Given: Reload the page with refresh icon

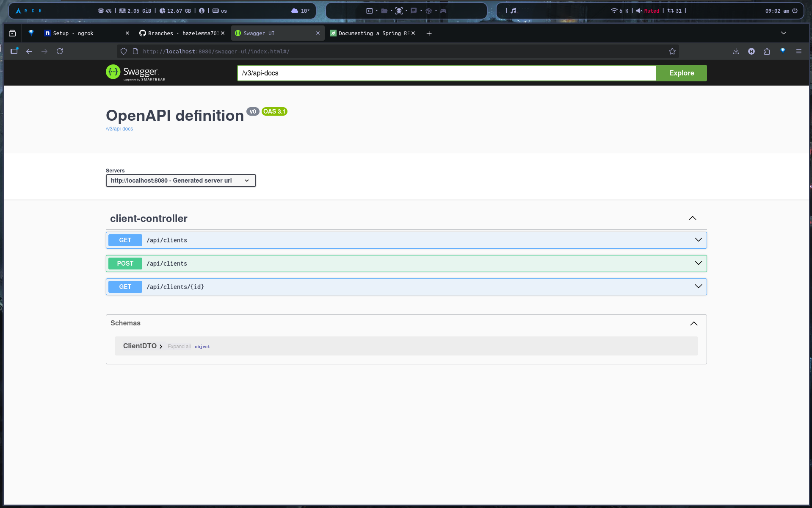Looking at the screenshot, I should point(60,51).
